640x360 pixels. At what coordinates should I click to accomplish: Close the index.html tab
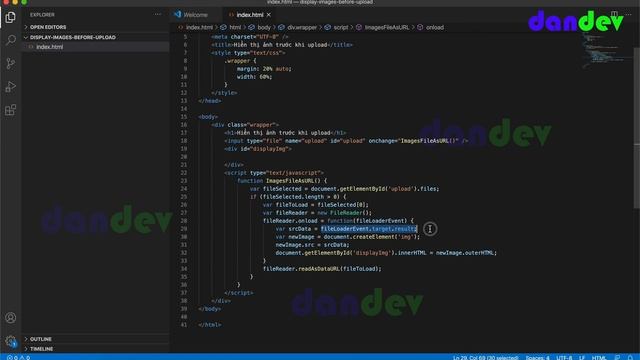269,15
